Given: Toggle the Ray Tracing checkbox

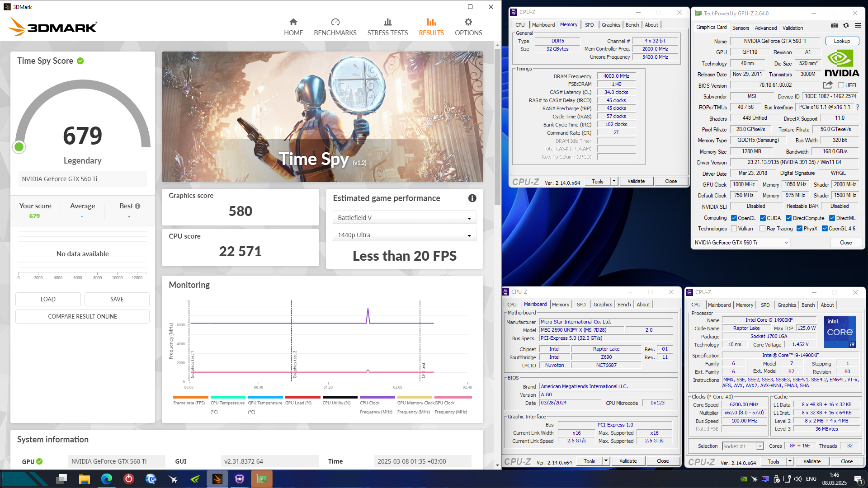Looking at the screenshot, I should (763, 229).
